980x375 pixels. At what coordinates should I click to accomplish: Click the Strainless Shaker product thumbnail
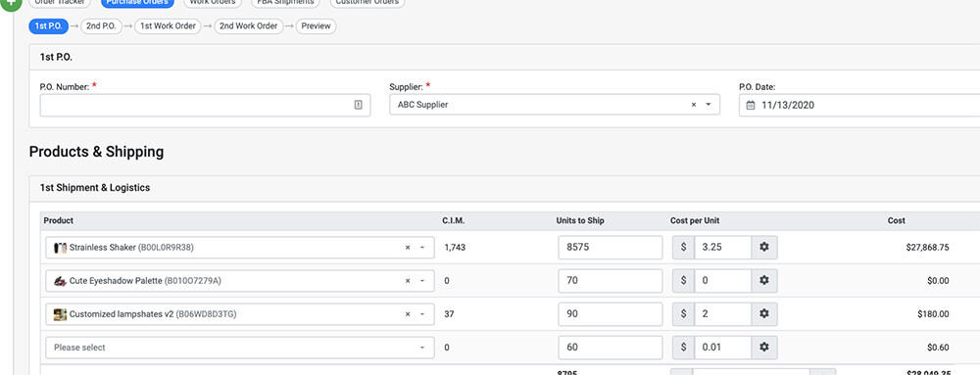60,247
